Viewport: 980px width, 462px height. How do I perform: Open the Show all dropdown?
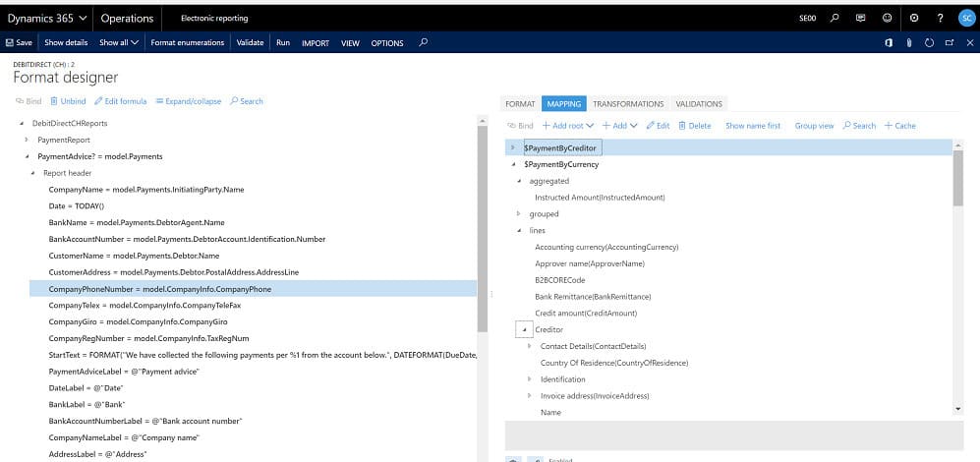[x=119, y=43]
